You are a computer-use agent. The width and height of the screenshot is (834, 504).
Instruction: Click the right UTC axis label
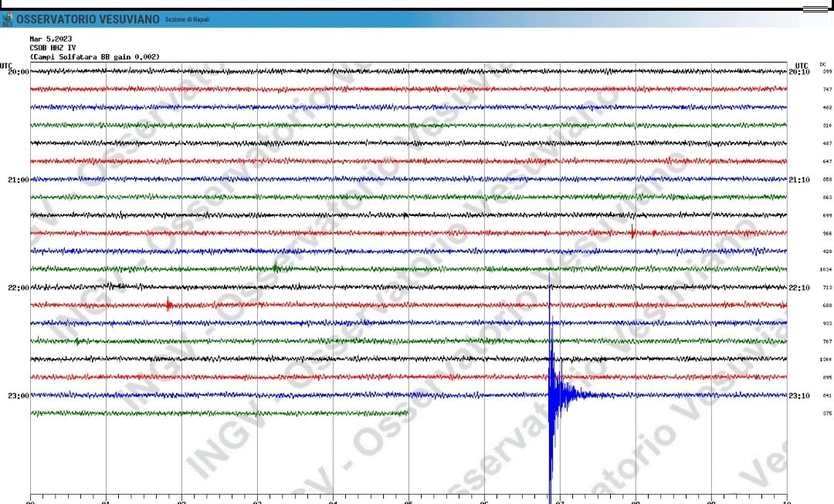[802, 66]
